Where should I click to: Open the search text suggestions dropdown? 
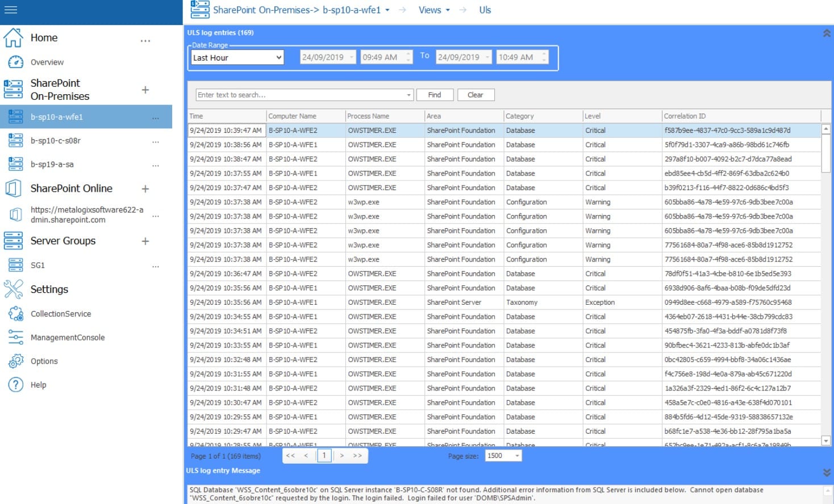[408, 94]
